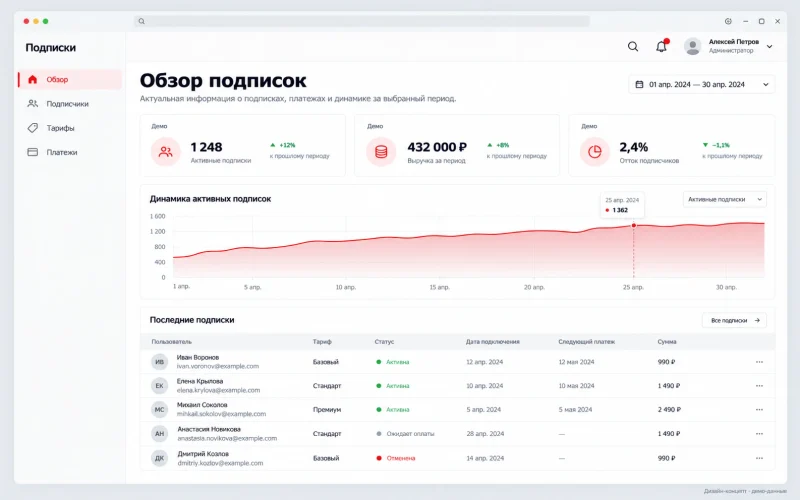Click the МС avatar circle
This screenshot has height=500, width=800.
point(160,410)
